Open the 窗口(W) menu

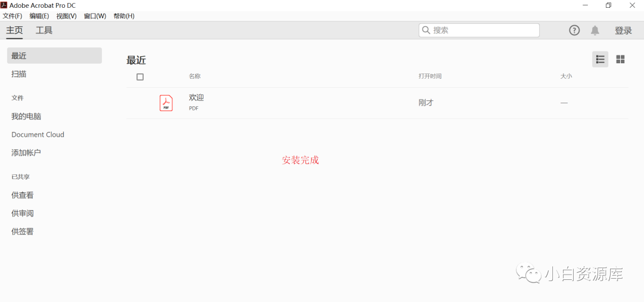(95, 16)
